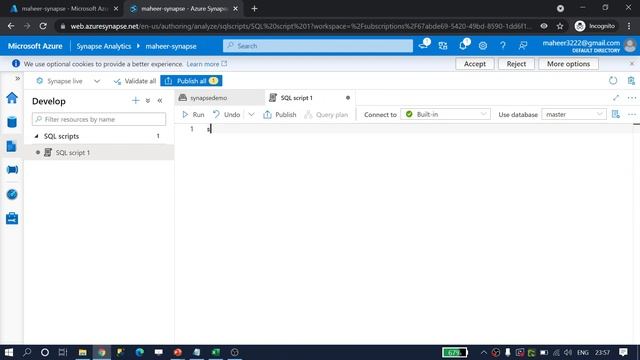Open the Home hub in sidebar
Screen dimensions: 640x360
12,98
